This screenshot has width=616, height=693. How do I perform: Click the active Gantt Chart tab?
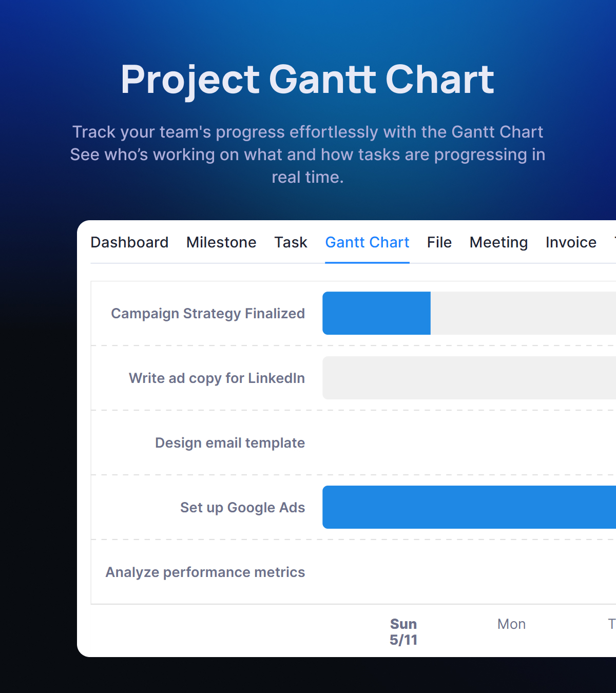[x=367, y=242]
